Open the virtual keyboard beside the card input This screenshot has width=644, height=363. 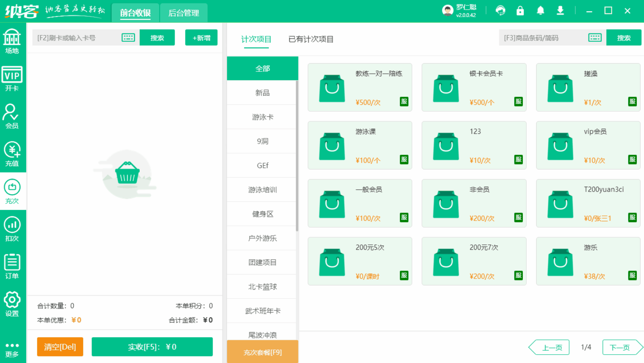point(128,37)
